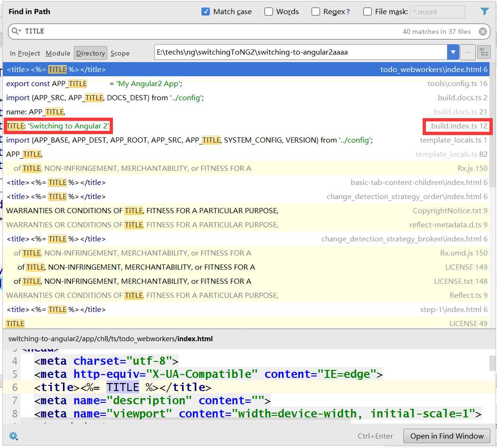Click the filter funnel icon
Viewport: 497px width, 448px height.
coord(484,11)
